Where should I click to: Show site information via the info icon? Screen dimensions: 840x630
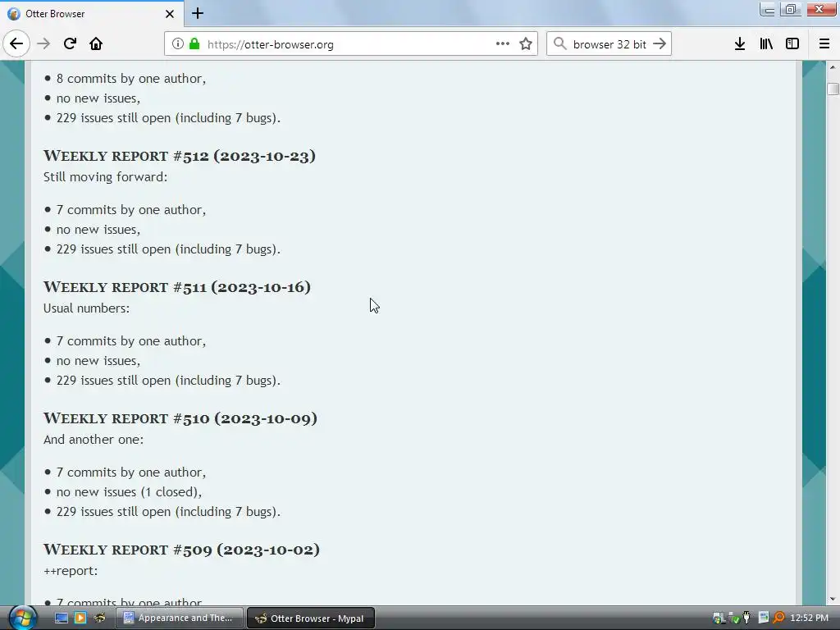point(178,44)
